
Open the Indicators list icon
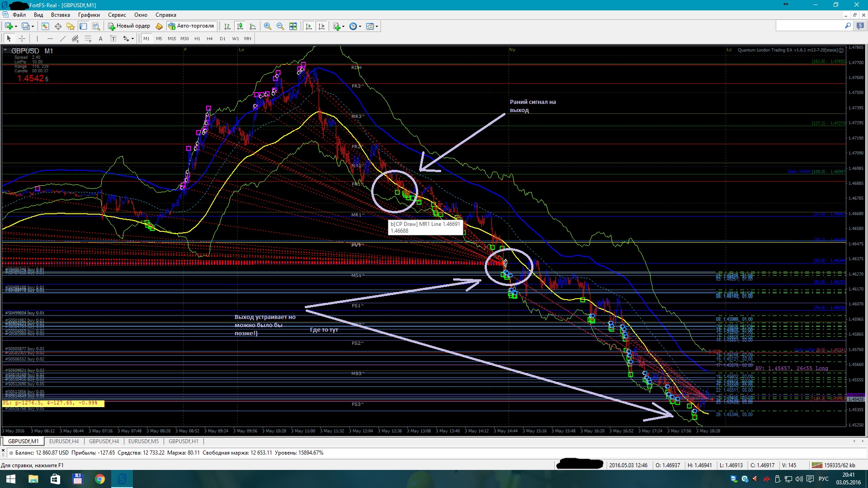tap(337, 26)
